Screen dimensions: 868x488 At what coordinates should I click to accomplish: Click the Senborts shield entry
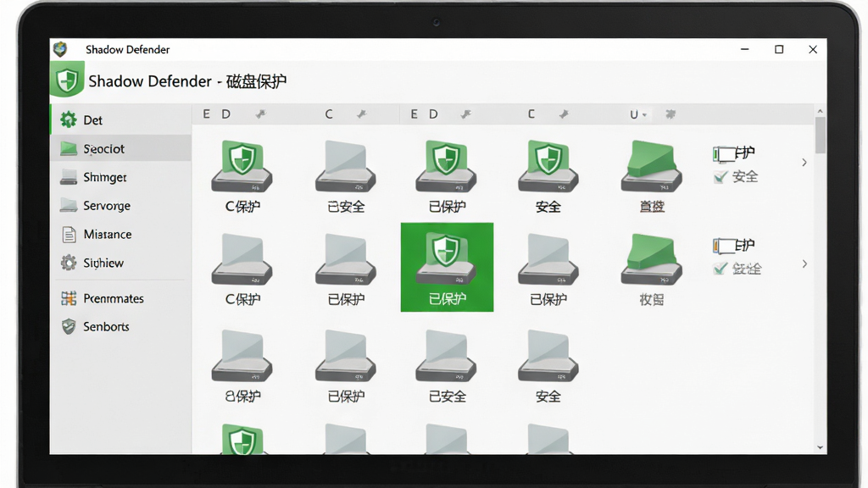(120, 326)
